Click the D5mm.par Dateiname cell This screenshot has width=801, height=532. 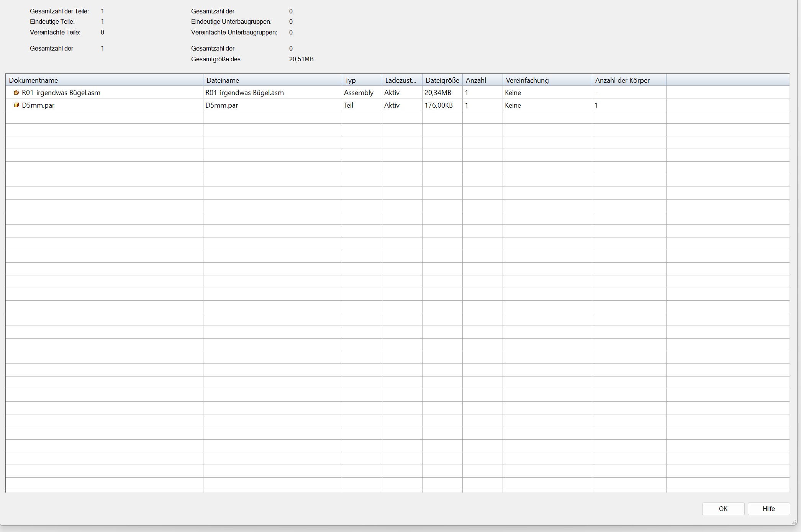pyautogui.click(x=222, y=105)
